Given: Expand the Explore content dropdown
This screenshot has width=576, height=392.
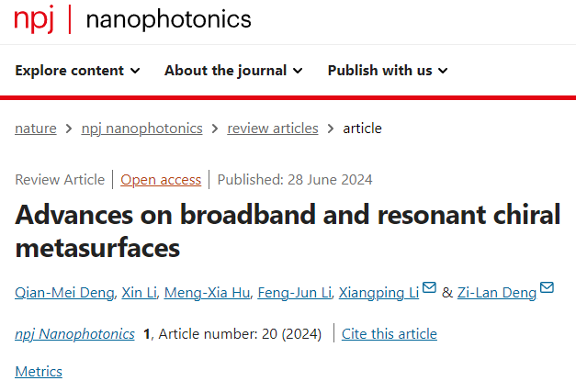Looking at the screenshot, I should (x=78, y=71).
